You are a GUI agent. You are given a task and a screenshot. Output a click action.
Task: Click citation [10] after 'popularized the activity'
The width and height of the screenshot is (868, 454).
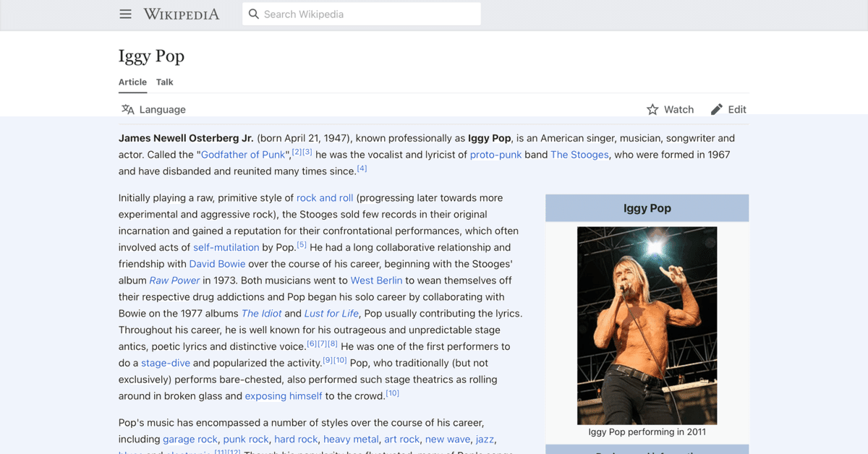[x=341, y=360]
